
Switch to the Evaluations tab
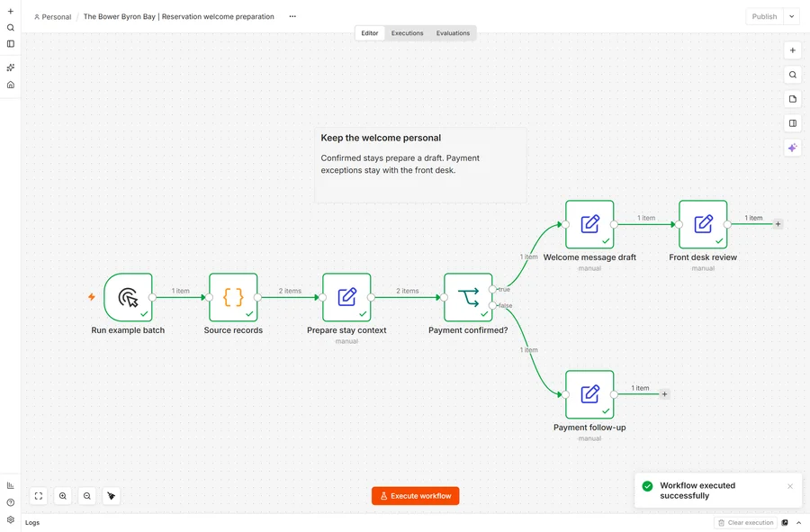pyautogui.click(x=453, y=33)
